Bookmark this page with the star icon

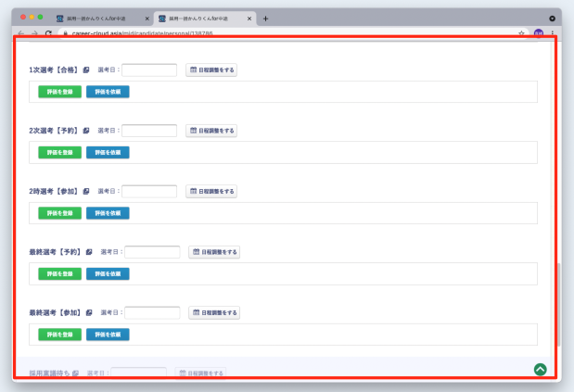click(x=520, y=33)
